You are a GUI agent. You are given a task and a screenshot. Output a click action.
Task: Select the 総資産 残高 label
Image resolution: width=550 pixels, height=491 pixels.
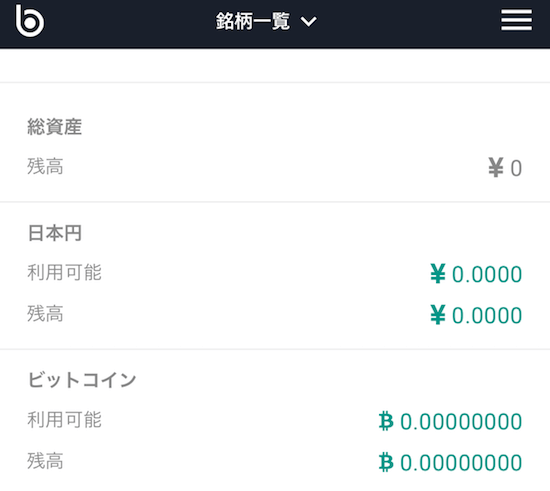45,166
